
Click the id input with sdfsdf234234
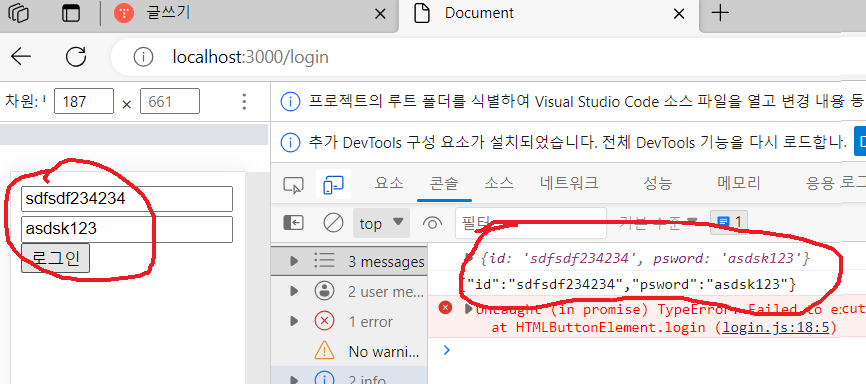pyautogui.click(x=126, y=199)
